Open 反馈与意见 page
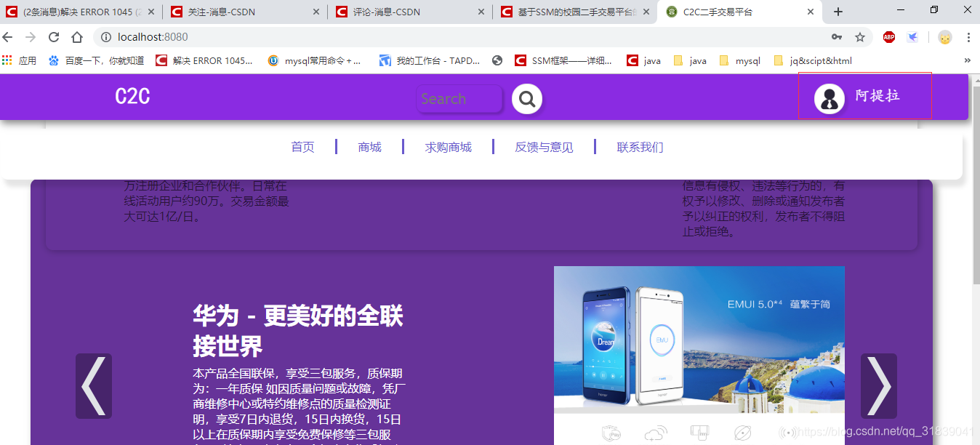 click(x=545, y=147)
